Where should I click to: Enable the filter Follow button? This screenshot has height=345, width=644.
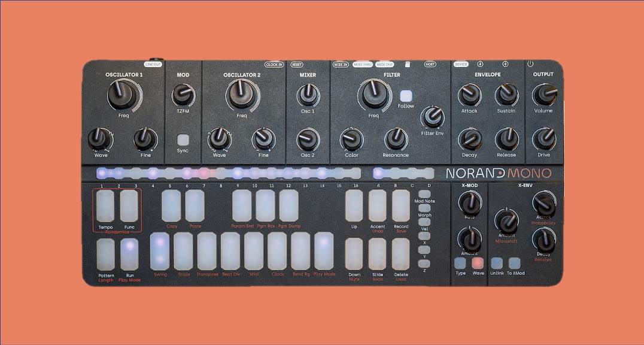click(406, 96)
